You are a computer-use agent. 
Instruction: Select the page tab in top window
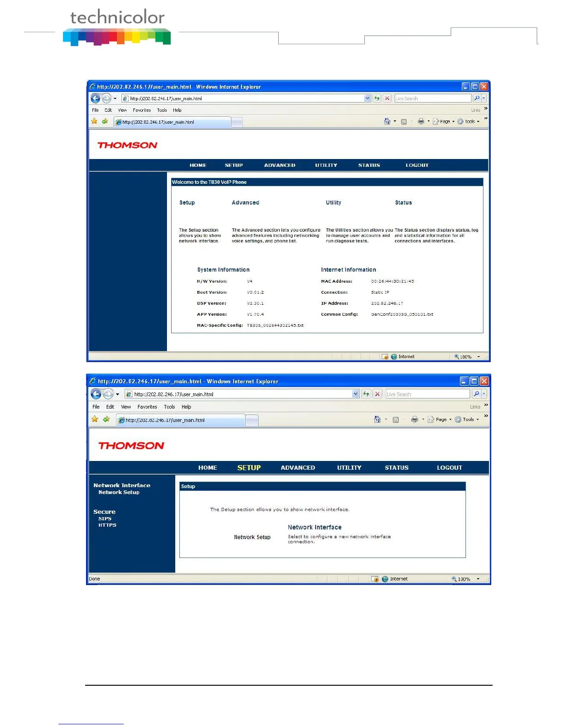(x=172, y=122)
